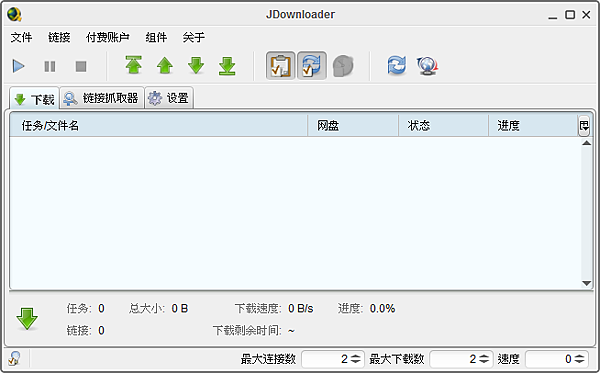Sort by 进度 column header
This screenshot has height=373, width=600.
[533, 125]
